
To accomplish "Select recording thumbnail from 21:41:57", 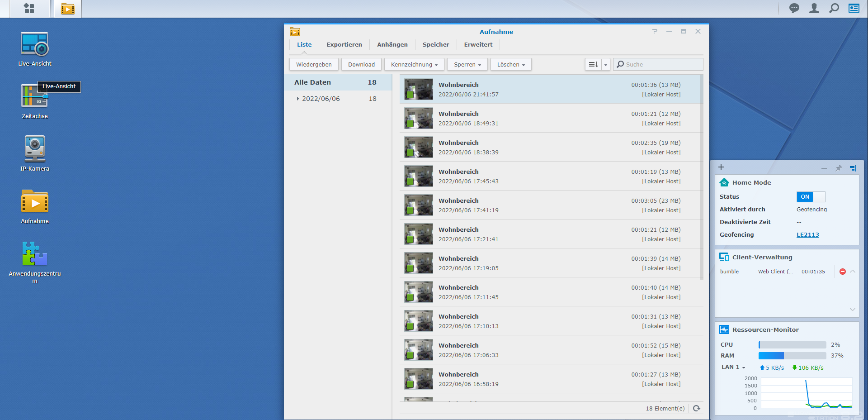I will pyautogui.click(x=419, y=89).
